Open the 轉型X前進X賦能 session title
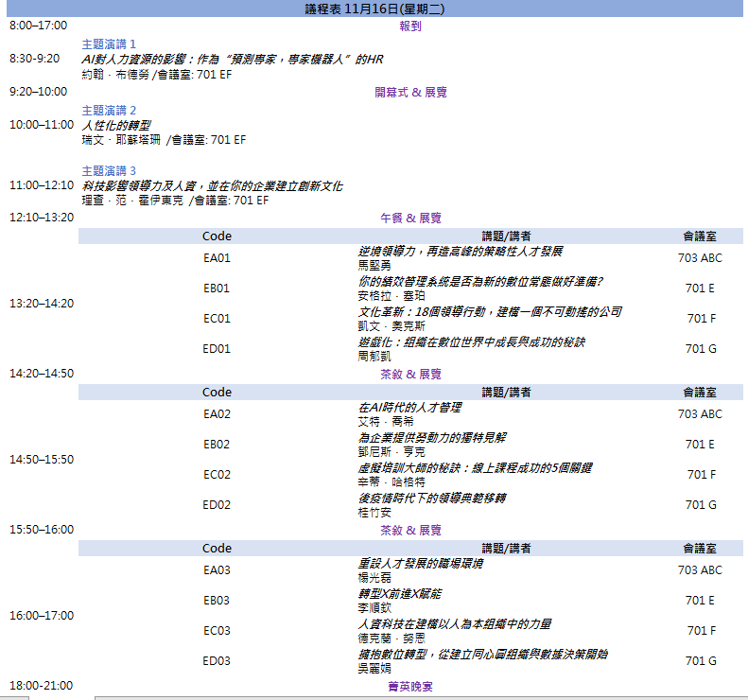Screen dimensions: 748x700 click(399, 593)
